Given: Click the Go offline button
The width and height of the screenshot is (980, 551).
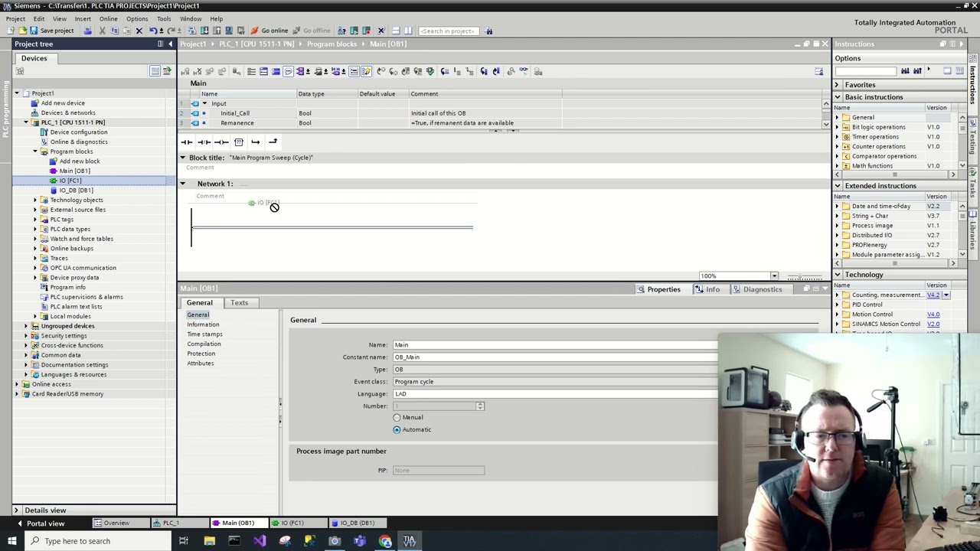Looking at the screenshot, I should (312, 31).
